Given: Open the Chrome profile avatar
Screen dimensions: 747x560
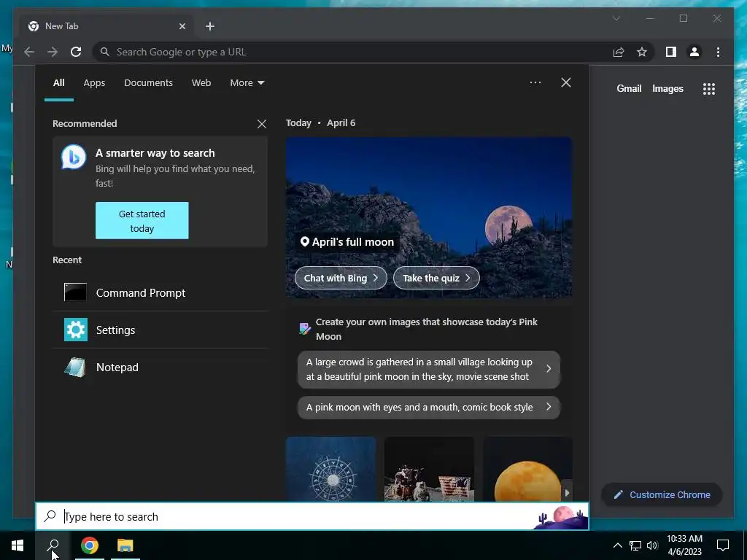Looking at the screenshot, I should pyautogui.click(x=694, y=52).
